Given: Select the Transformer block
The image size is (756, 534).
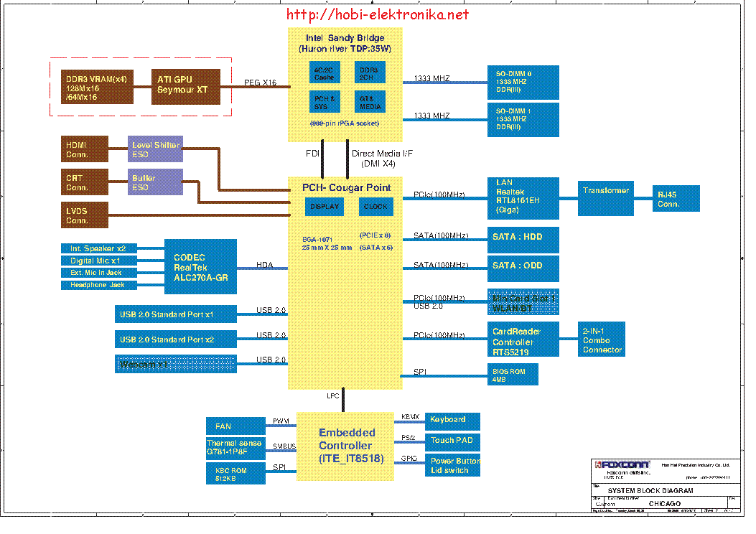Looking at the screenshot, I should (605, 198).
